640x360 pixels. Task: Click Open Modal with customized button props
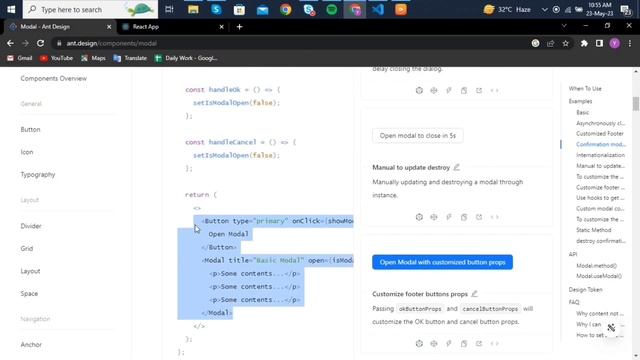pyautogui.click(x=442, y=262)
